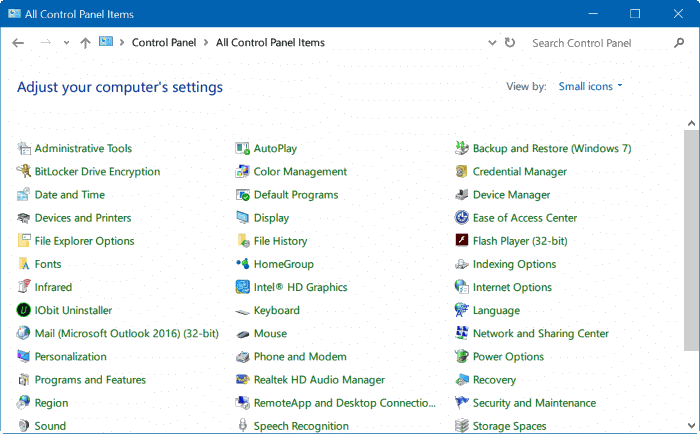
Task: Select the Control Panel breadcrumb
Action: [x=164, y=42]
